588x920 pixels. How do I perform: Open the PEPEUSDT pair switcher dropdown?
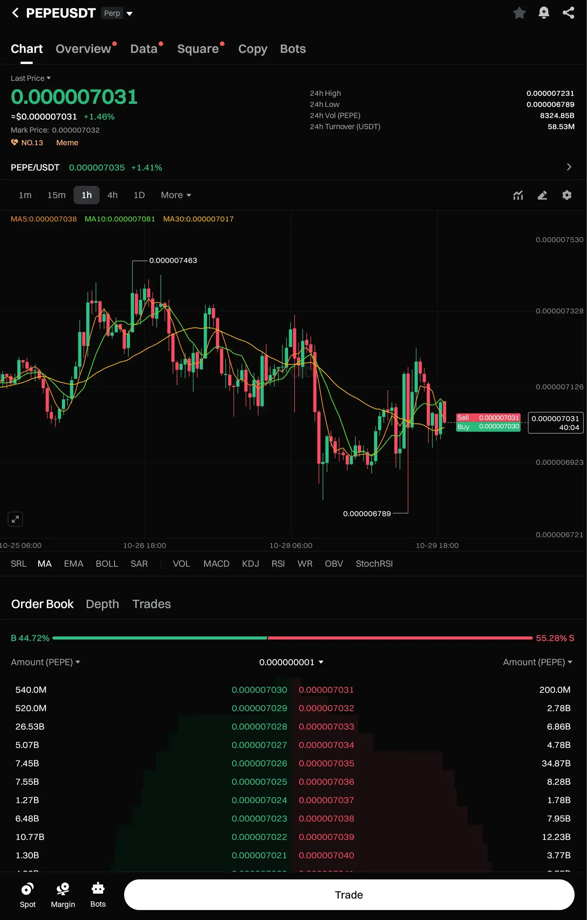click(129, 13)
